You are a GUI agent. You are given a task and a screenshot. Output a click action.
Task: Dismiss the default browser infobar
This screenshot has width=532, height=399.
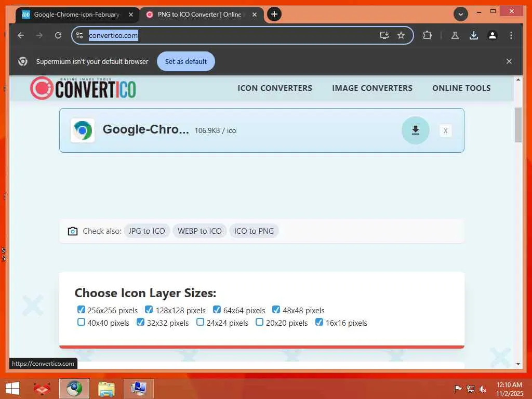[x=509, y=61]
